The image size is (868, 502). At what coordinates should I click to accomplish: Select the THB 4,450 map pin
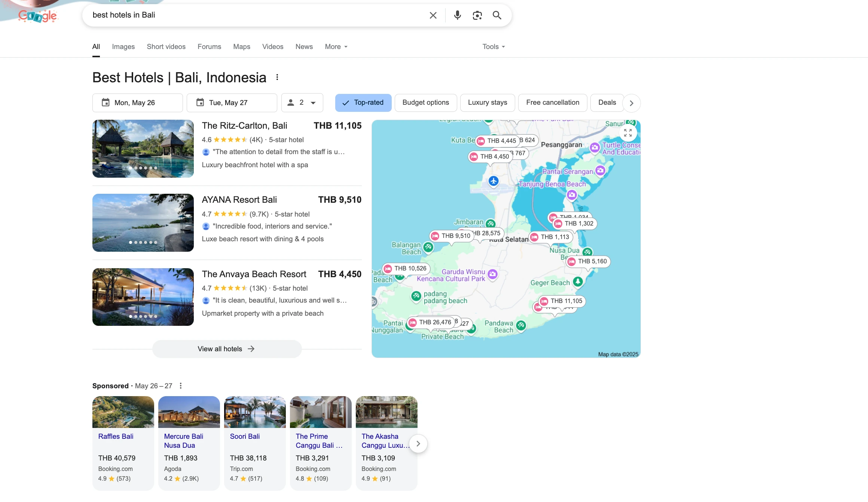tap(490, 156)
